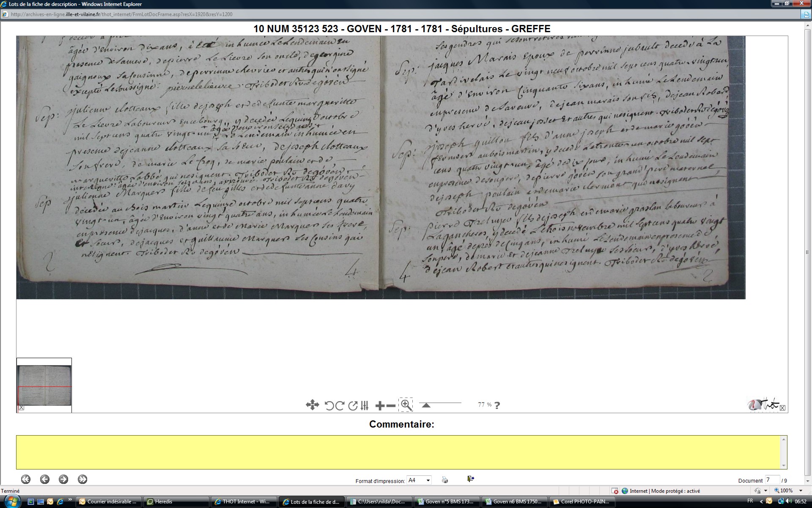Viewport: 812px width, 508px height.
Task: Open viewer help question mark
Action: [x=497, y=406]
